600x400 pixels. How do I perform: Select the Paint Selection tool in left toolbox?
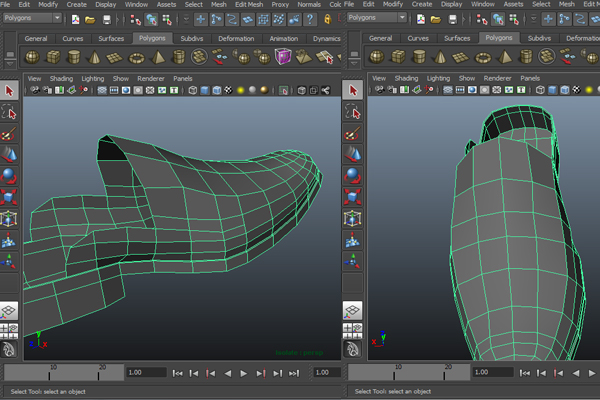click(x=9, y=134)
